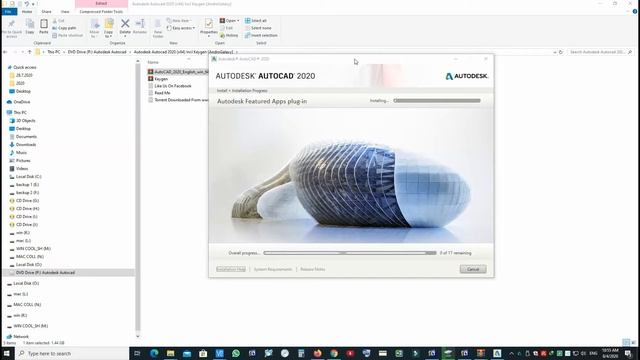Expand the Easy access dropdown

(194, 28)
